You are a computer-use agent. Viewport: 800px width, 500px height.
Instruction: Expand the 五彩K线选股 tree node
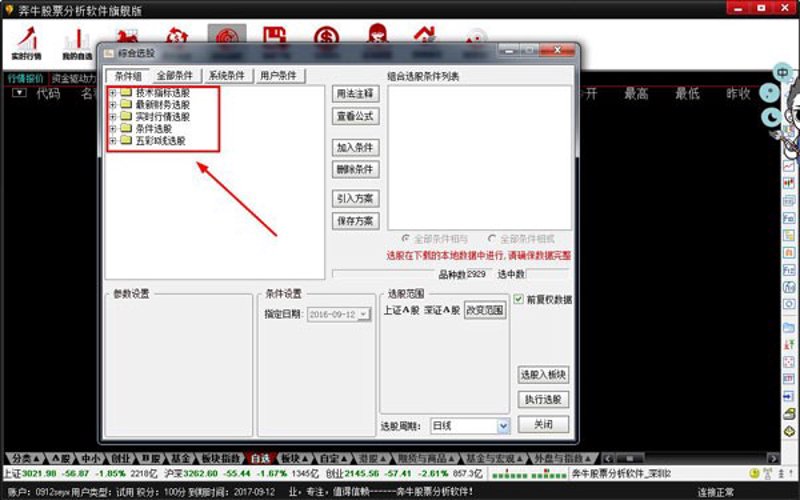[113, 140]
